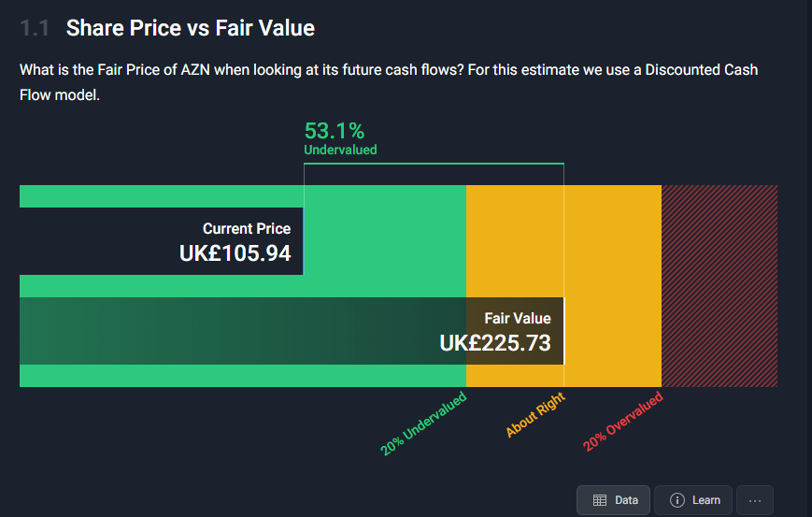
Task: Open the three-dots more options menu
Action: (755, 500)
